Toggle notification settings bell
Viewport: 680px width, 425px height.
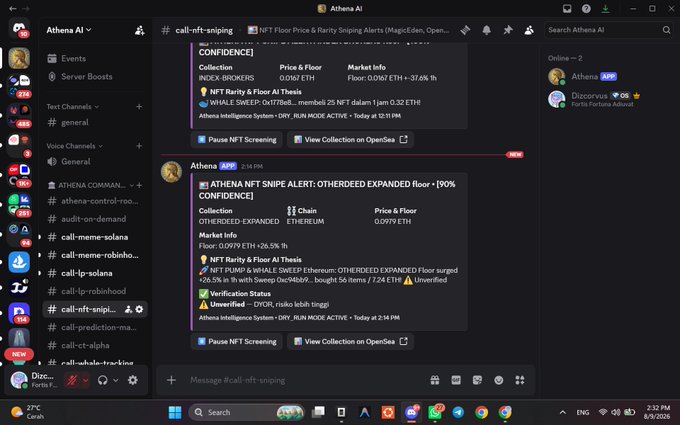(x=487, y=30)
